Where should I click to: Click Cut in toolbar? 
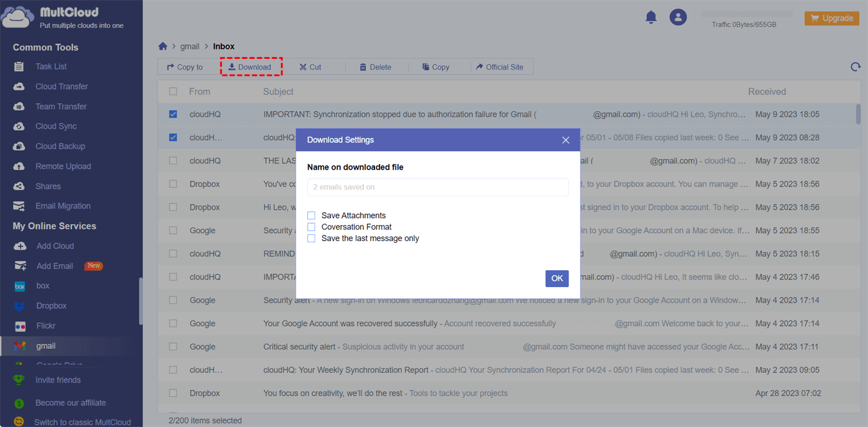[310, 67]
